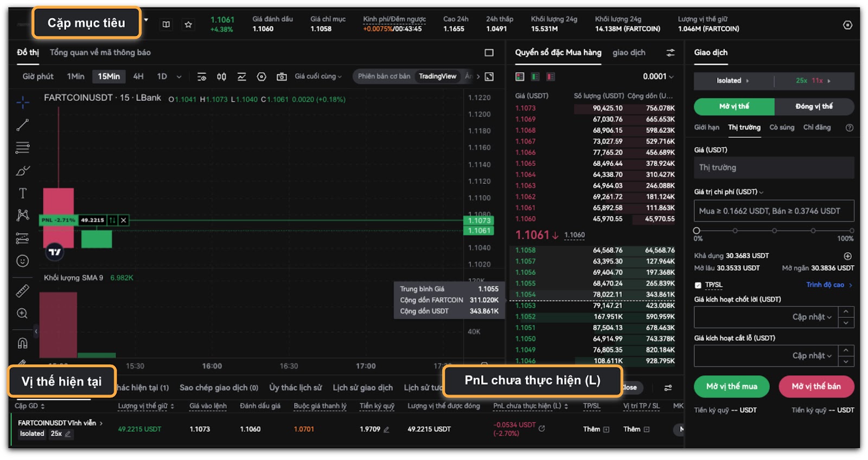Screen dimensions: 868x460
Task: Show only sell orders in order book
Action: point(551,77)
